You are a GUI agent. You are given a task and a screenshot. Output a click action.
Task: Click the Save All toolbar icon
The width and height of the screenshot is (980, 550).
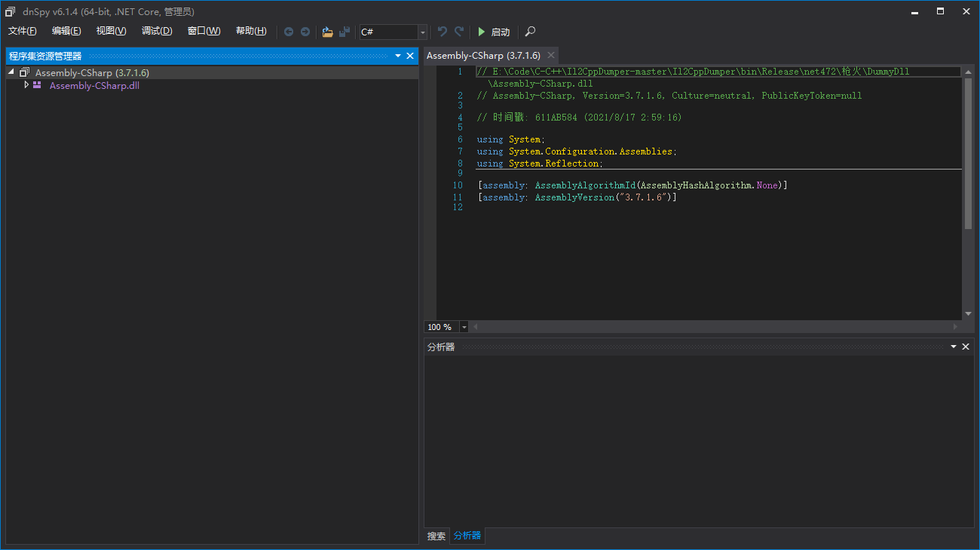tap(345, 32)
